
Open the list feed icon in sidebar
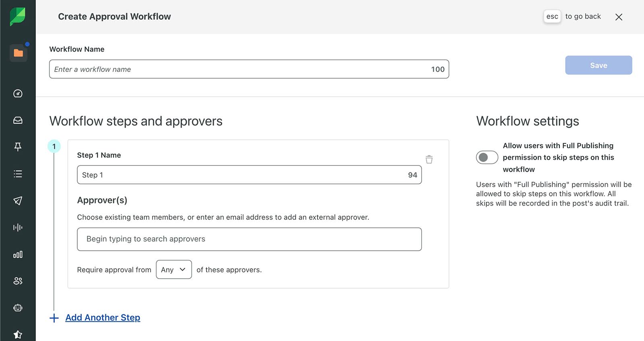[18, 174]
